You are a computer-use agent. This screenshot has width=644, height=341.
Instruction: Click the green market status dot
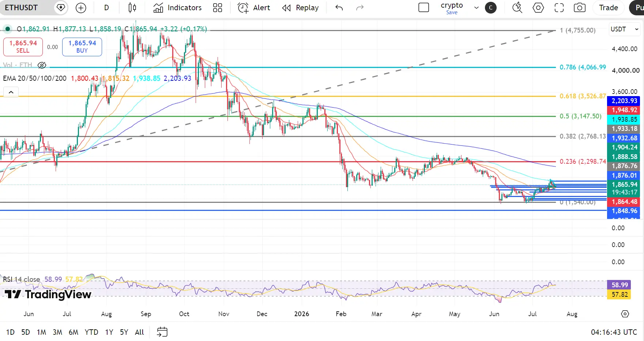tap(7, 29)
